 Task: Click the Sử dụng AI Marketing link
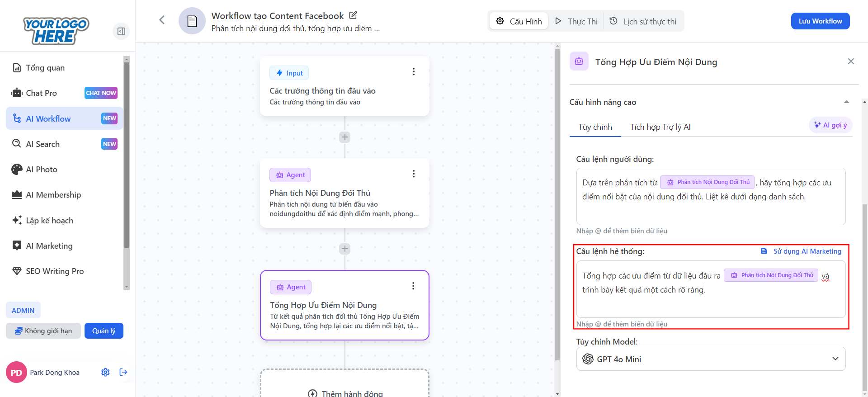click(801, 251)
